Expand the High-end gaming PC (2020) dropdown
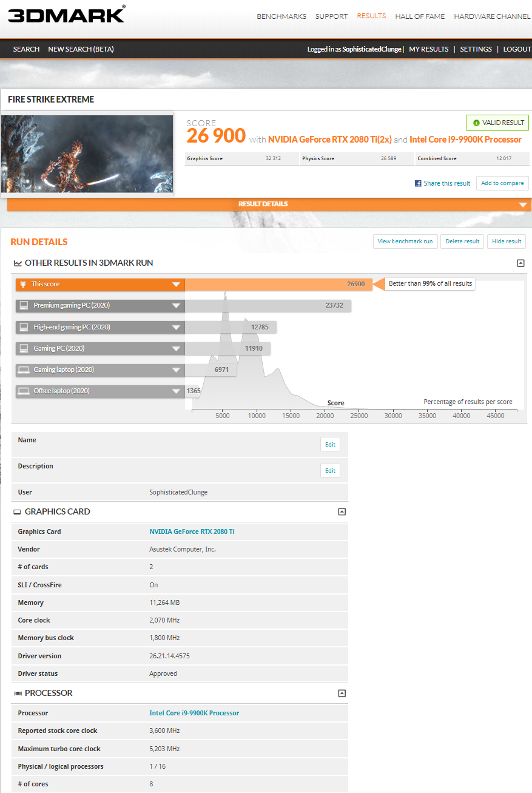 pyautogui.click(x=176, y=327)
